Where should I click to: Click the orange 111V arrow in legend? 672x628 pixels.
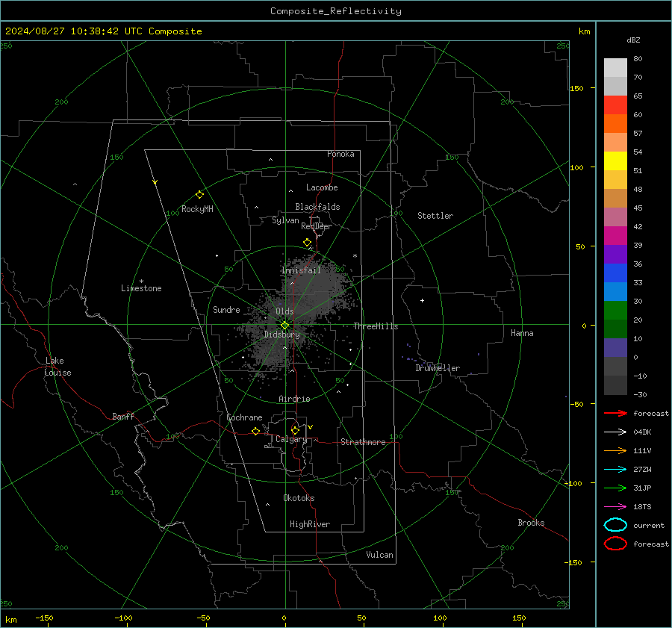(x=615, y=450)
